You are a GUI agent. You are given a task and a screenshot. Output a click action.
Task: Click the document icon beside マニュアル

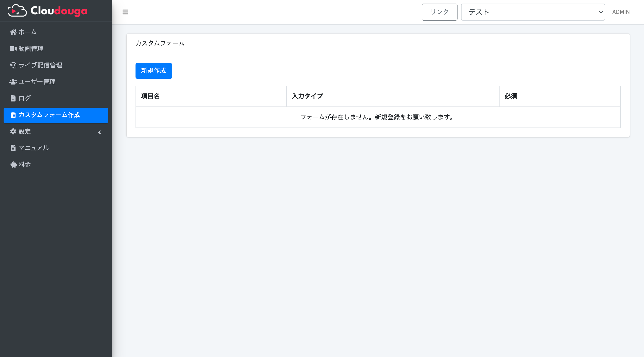click(x=13, y=148)
